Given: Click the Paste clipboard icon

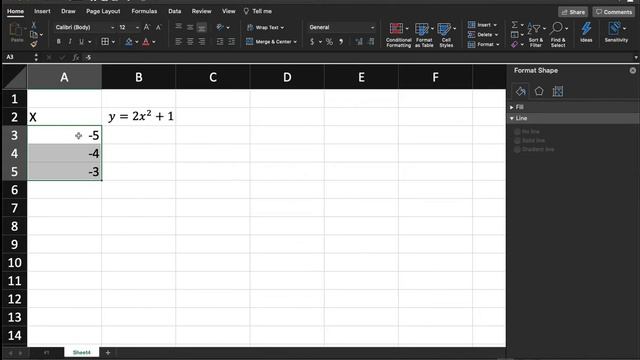Looking at the screenshot, I should [17, 32].
